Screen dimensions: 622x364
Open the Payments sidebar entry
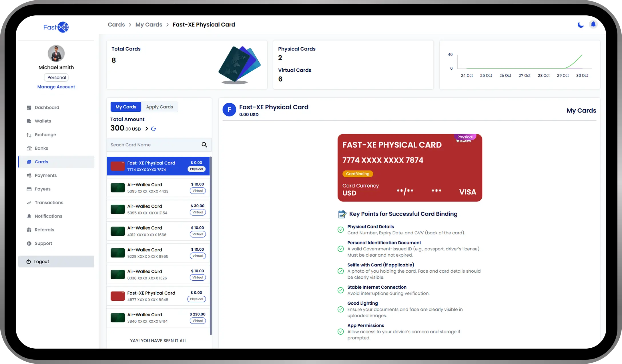pos(46,175)
